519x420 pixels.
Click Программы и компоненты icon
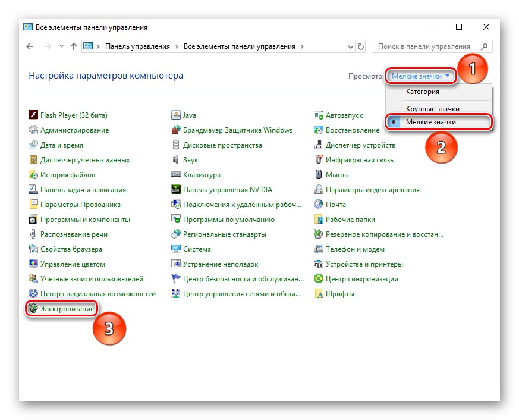[33, 220]
